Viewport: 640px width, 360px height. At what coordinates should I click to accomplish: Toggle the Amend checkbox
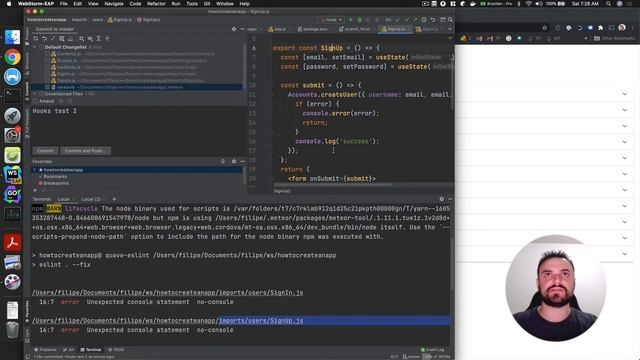(x=35, y=101)
